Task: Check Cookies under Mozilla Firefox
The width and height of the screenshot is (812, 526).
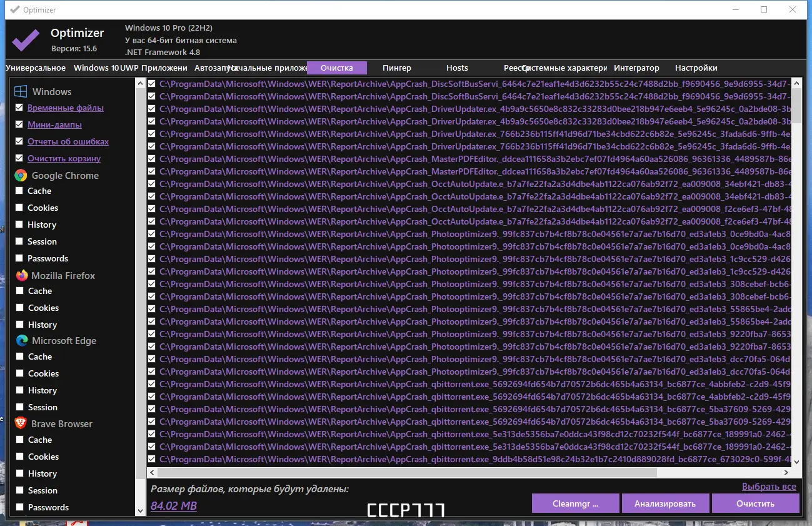Action: (20, 308)
